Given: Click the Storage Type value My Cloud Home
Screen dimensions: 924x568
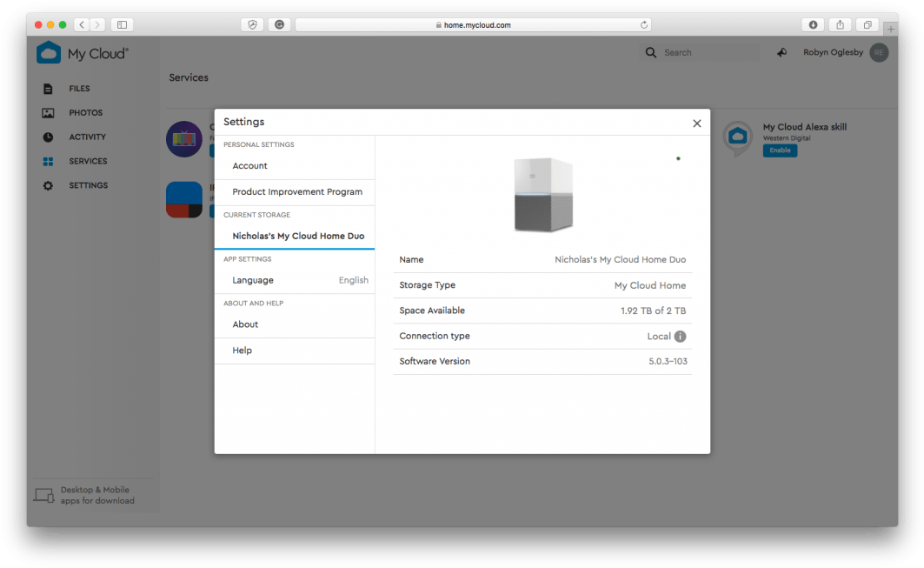Looking at the screenshot, I should pyautogui.click(x=650, y=285).
